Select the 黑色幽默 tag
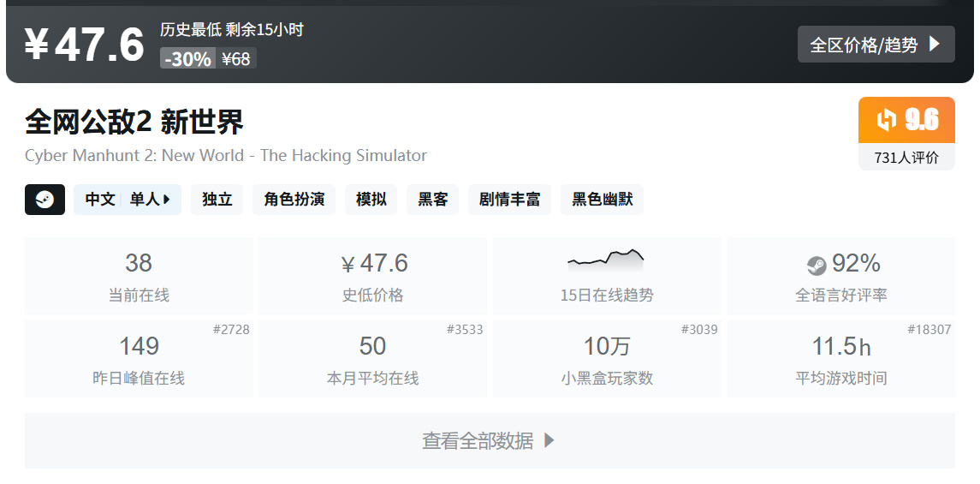This screenshot has width=980, height=484. [x=602, y=200]
